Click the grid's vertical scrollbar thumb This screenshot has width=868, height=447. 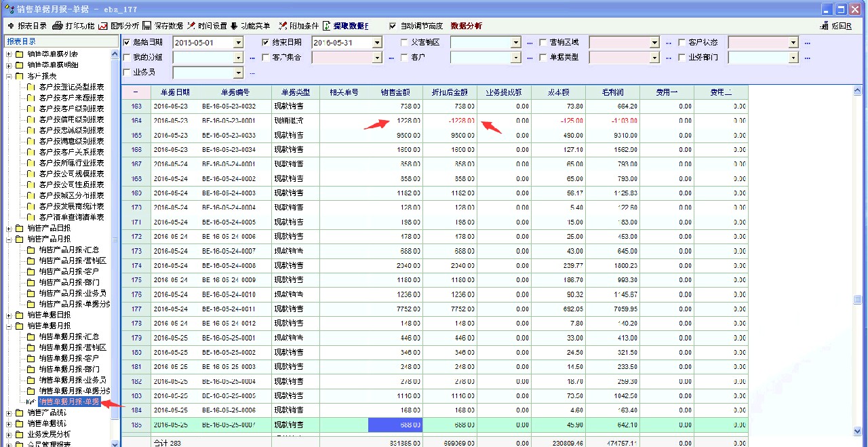point(858,299)
